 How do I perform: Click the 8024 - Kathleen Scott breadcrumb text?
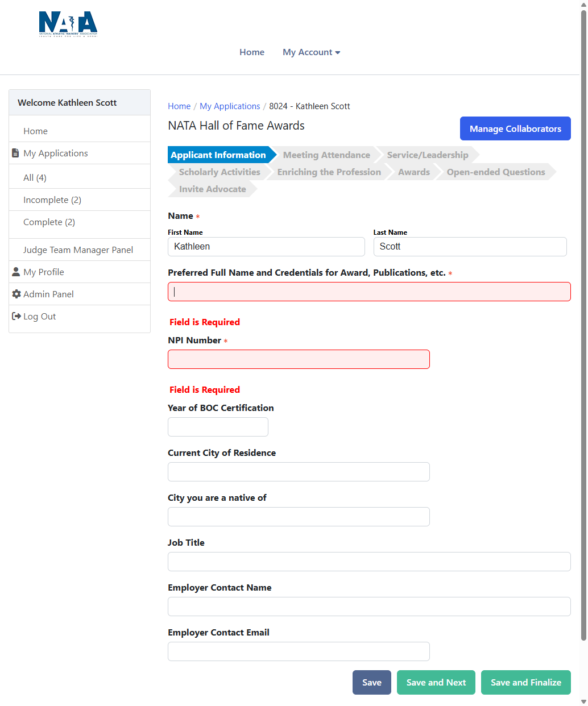(x=309, y=106)
